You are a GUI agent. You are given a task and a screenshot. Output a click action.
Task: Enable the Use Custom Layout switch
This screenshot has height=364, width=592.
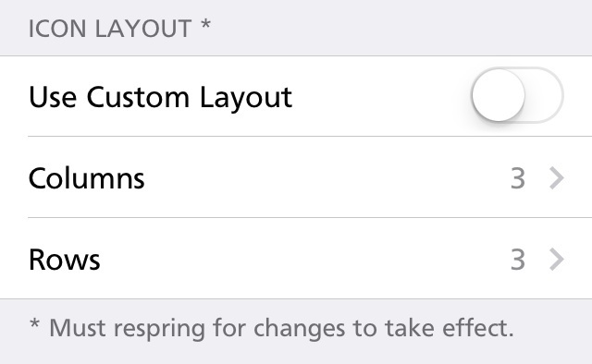517,95
